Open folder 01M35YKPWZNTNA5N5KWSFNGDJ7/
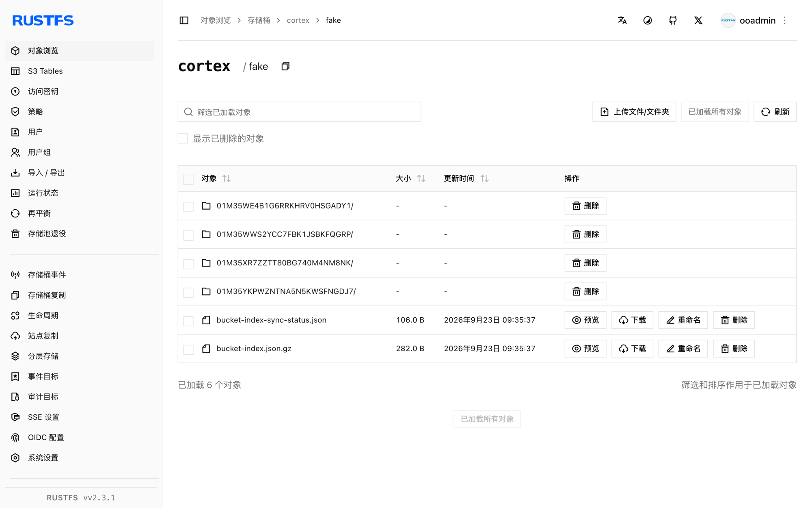 (x=286, y=291)
